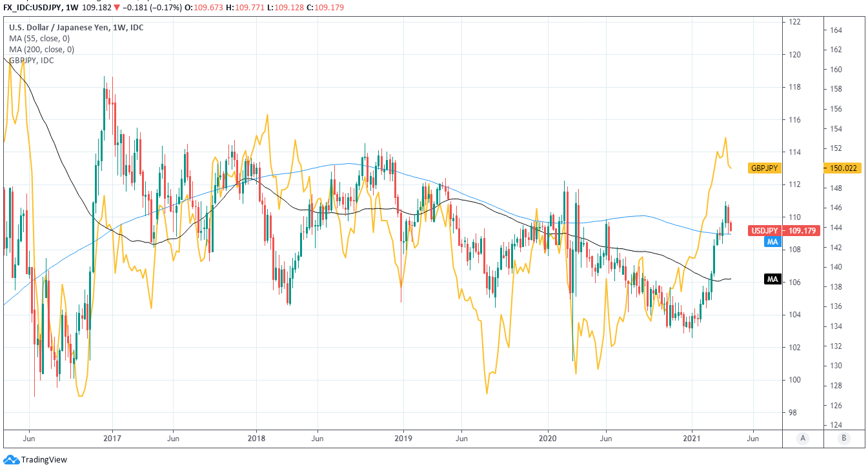This screenshot has height=467, width=868.
Task: Click the TradingView logo icon
Action: pyautogui.click(x=11, y=459)
